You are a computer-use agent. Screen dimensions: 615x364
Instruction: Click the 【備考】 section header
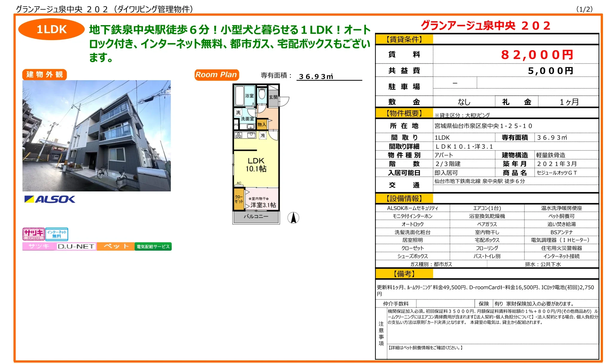[404, 274]
